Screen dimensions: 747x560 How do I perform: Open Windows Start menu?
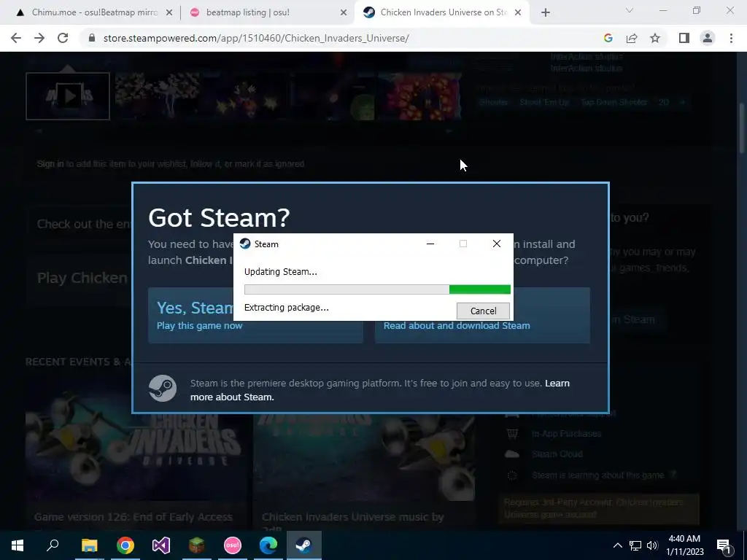[18, 545]
